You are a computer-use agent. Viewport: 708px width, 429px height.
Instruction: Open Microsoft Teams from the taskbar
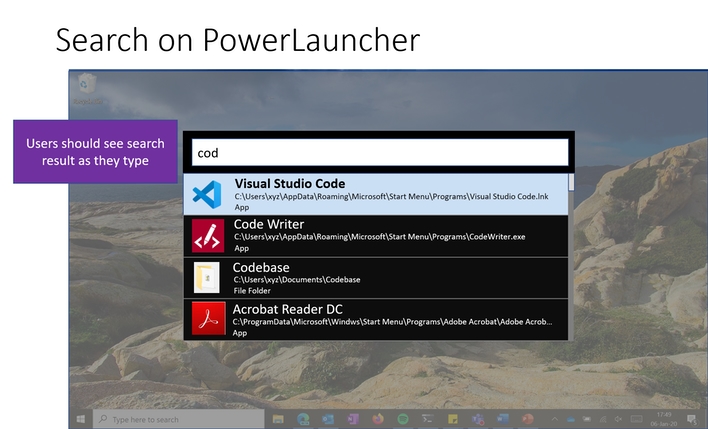(478, 419)
